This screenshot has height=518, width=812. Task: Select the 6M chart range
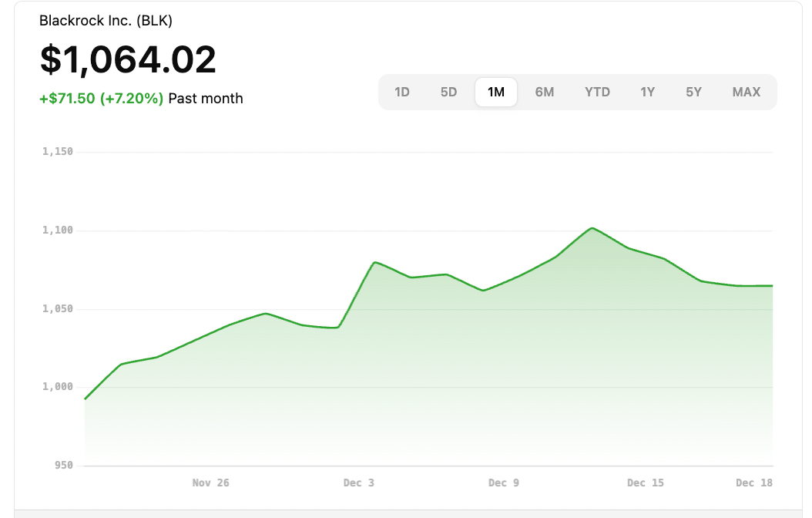544,92
